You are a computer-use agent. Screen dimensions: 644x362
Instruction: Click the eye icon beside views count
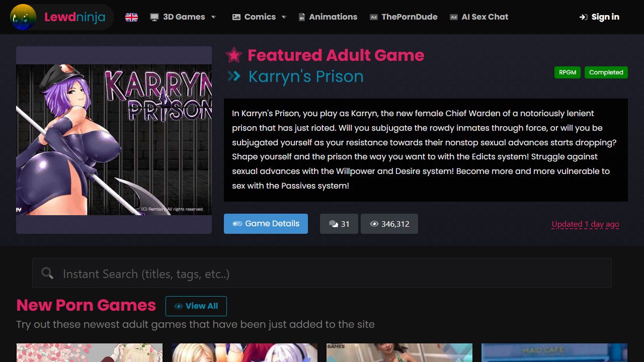point(374,224)
